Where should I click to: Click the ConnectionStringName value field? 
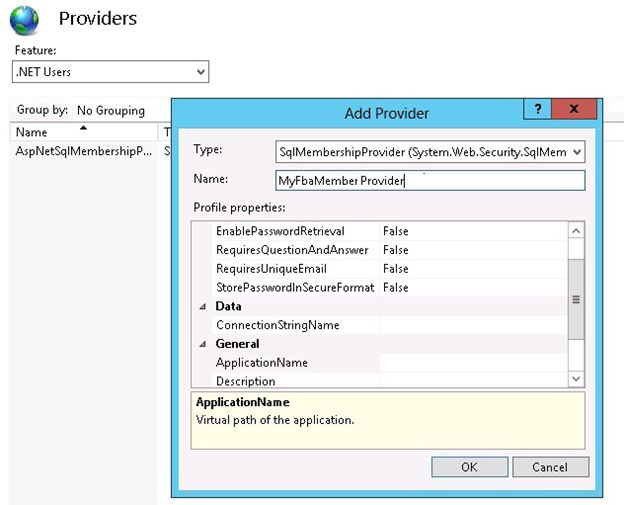(x=473, y=325)
